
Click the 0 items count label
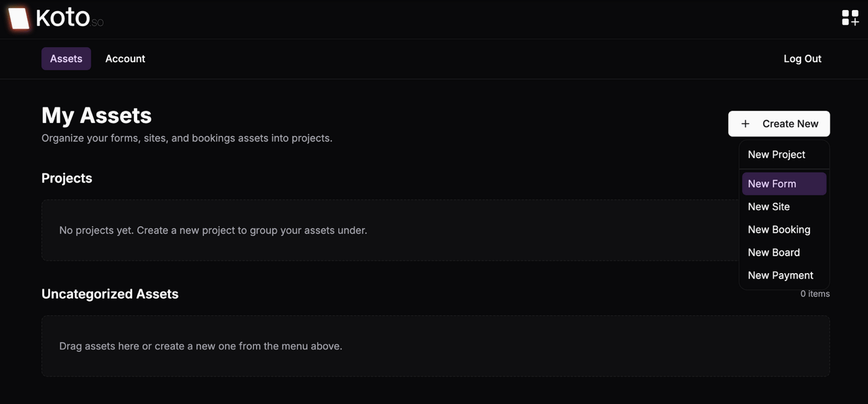click(x=815, y=294)
